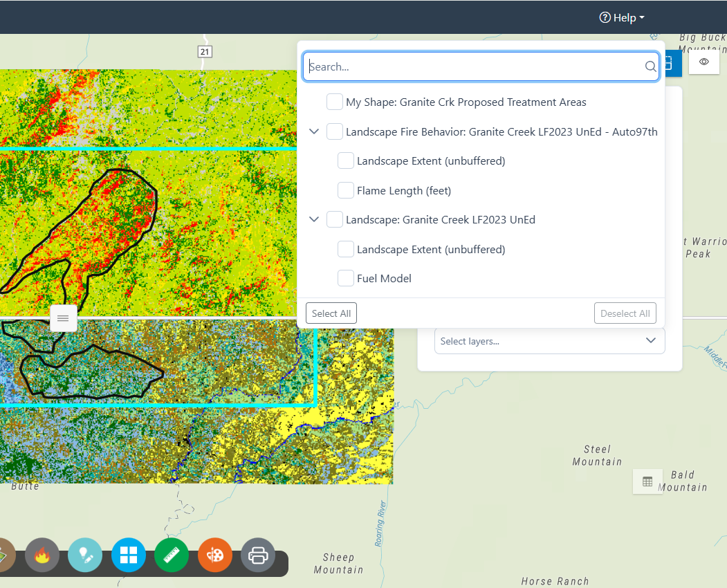Open the Select layers dropdown

click(549, 341)
